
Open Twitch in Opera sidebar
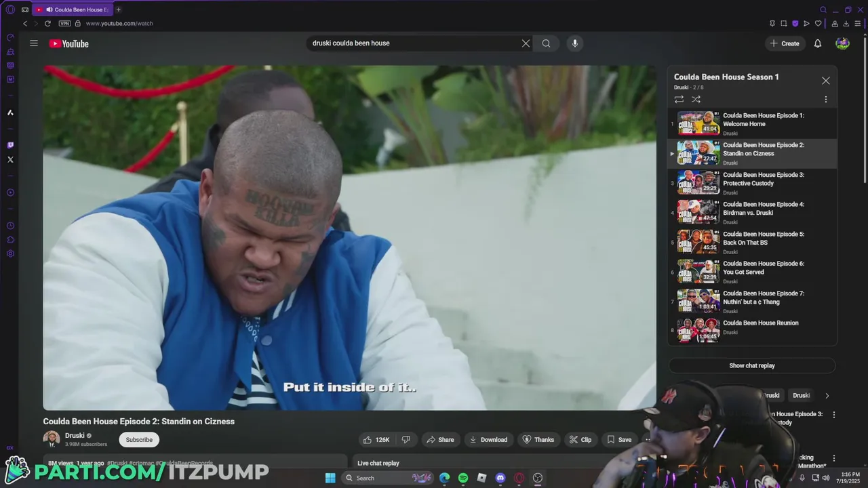(x=10, y=145)
